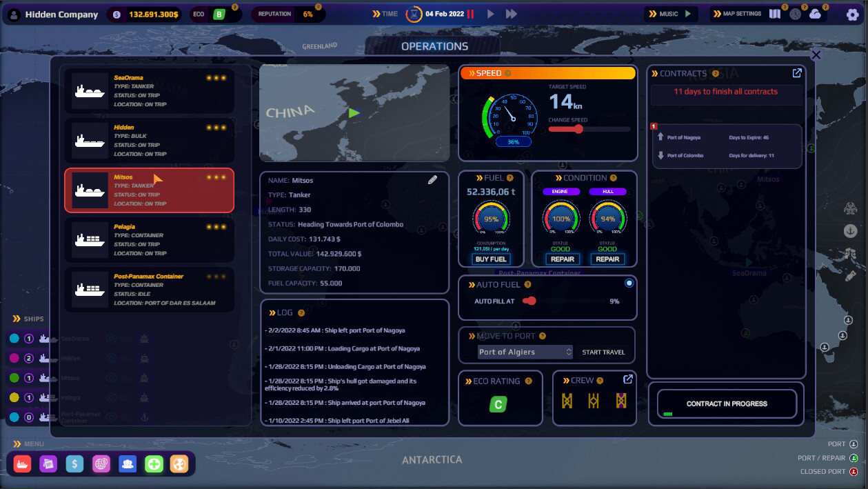The height and width of the screenshot is (489, 868).
Task: Toggle visibility eye for Mitsos in ships sidebar
Action: coord(111,378)
